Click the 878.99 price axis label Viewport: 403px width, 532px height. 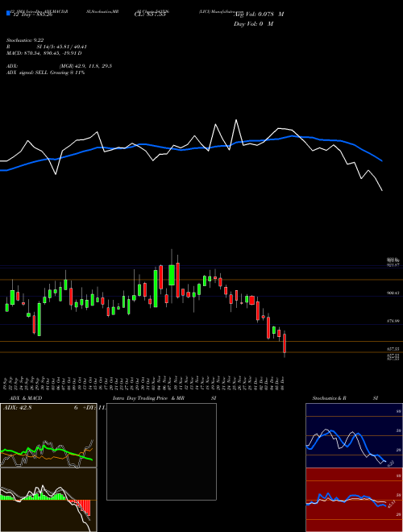click(393, 321)
